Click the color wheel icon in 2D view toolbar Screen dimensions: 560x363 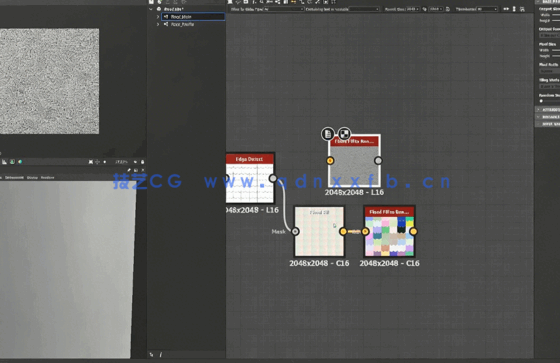20,162
